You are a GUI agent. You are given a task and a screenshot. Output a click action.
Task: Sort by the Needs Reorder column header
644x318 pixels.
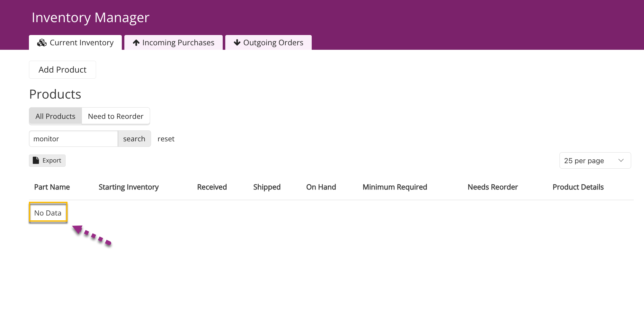[493, 187]
